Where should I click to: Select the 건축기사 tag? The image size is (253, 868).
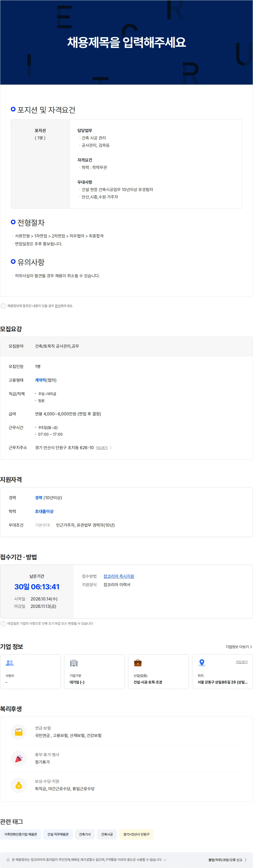point(85,834)
